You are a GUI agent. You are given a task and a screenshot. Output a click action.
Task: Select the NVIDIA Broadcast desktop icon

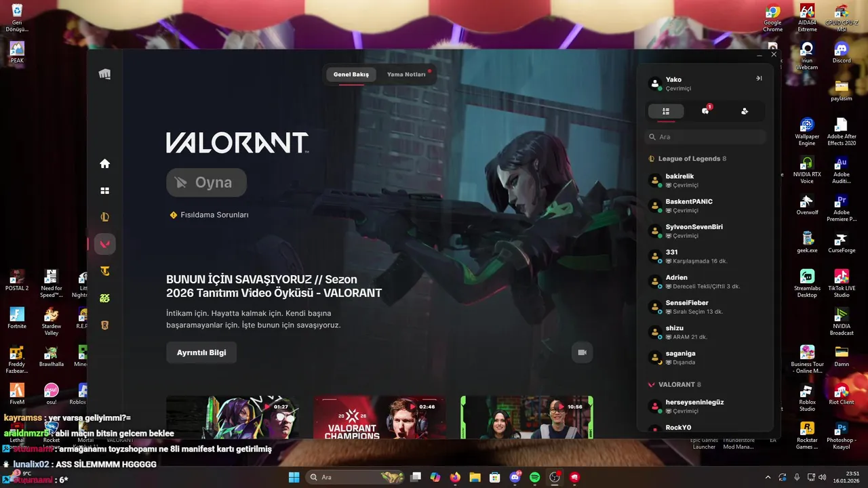(x=842, y=321)
